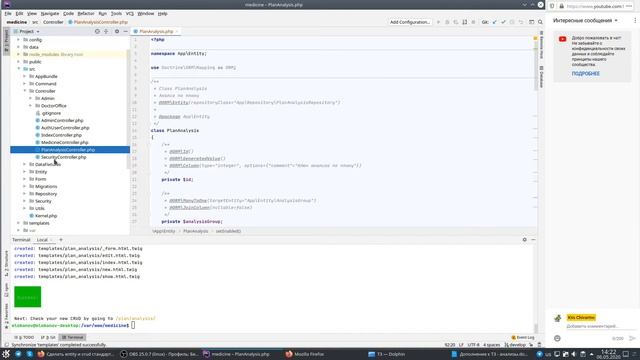Open the KDE application launcher icon
640x360 pixels.
coord(6,354)
